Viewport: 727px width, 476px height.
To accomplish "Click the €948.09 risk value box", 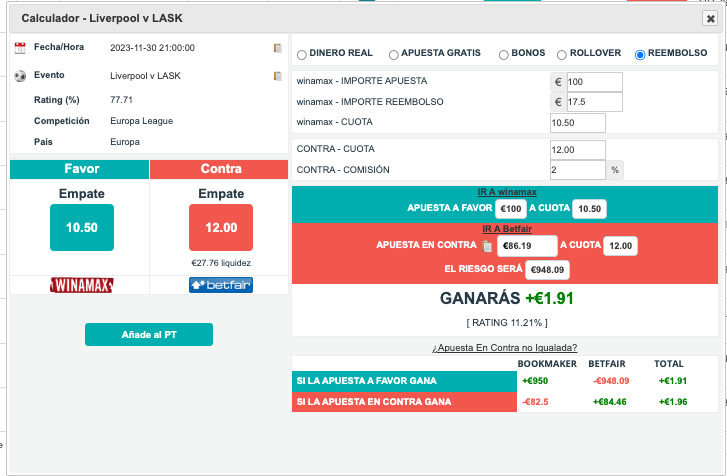I will 547,270.
